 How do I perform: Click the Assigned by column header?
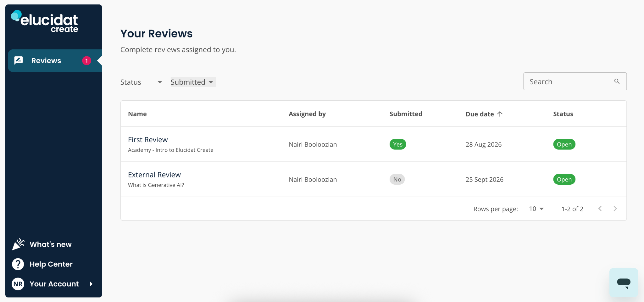click(307, 114)
